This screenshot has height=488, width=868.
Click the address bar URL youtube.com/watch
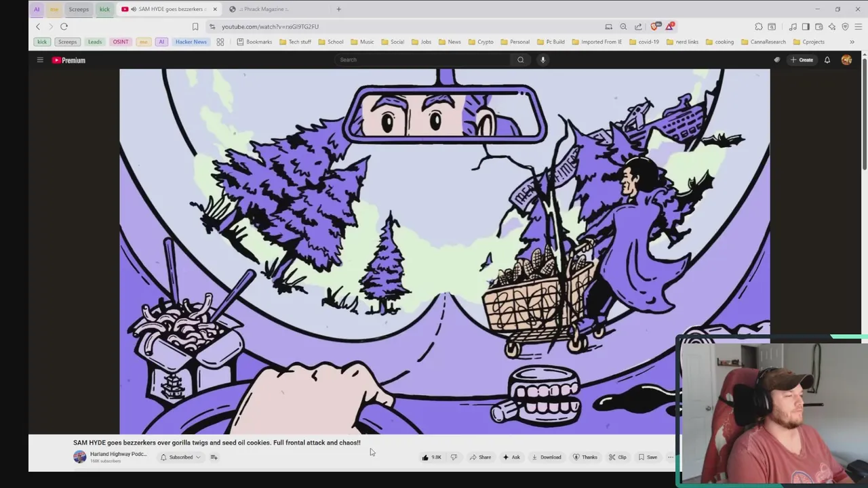(x=270, y=26)
